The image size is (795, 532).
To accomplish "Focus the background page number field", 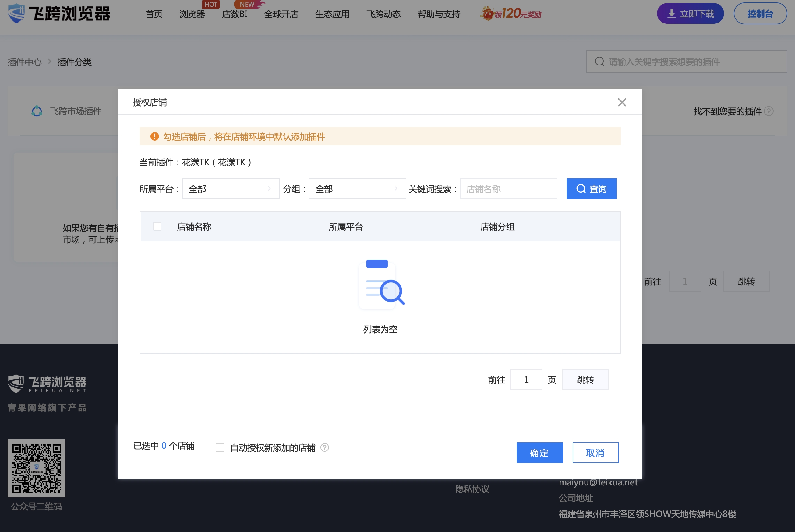I will pyautogui.click(x=685, y=281).
